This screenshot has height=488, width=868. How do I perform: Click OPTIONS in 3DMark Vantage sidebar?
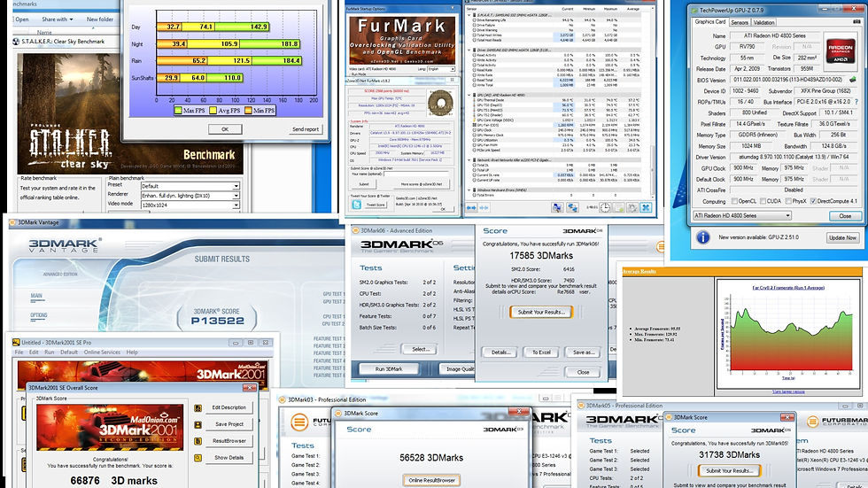point(39,315)
